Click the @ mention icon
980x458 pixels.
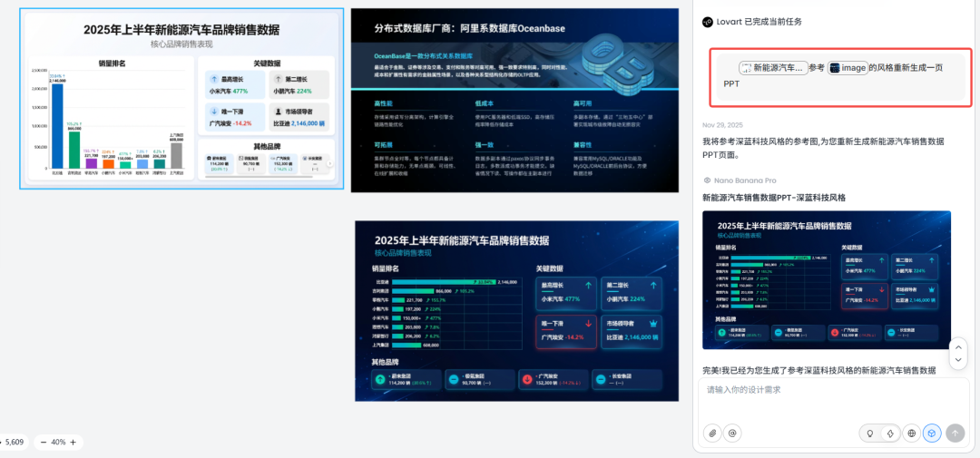pyautogui.click(x=732, y=433)
